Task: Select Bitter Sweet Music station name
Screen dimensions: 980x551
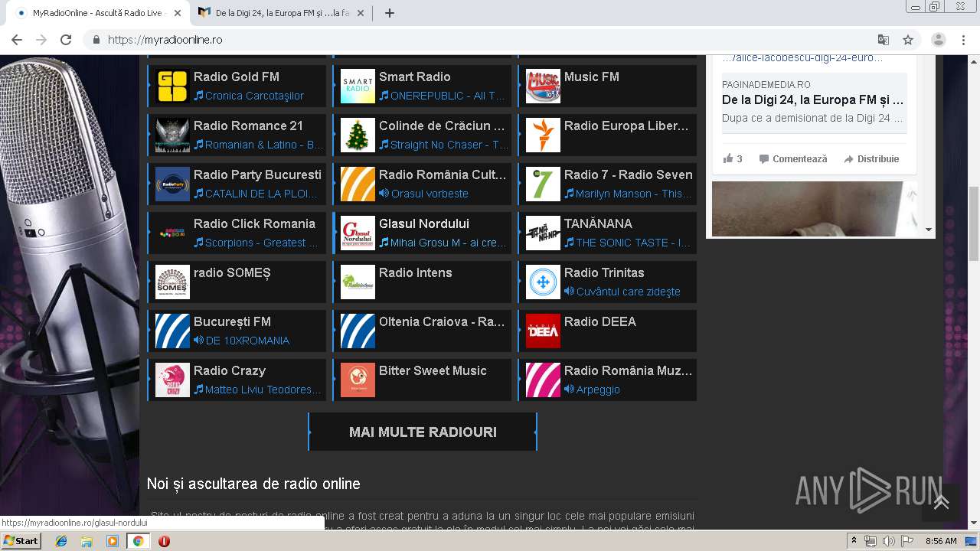Action: 433,370
